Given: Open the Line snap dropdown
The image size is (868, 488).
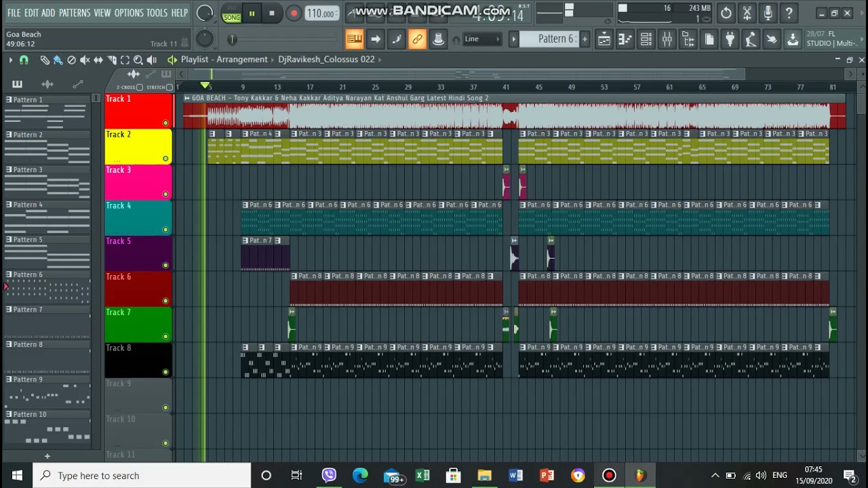Looking at the screenshot, I should coord(482,39).
